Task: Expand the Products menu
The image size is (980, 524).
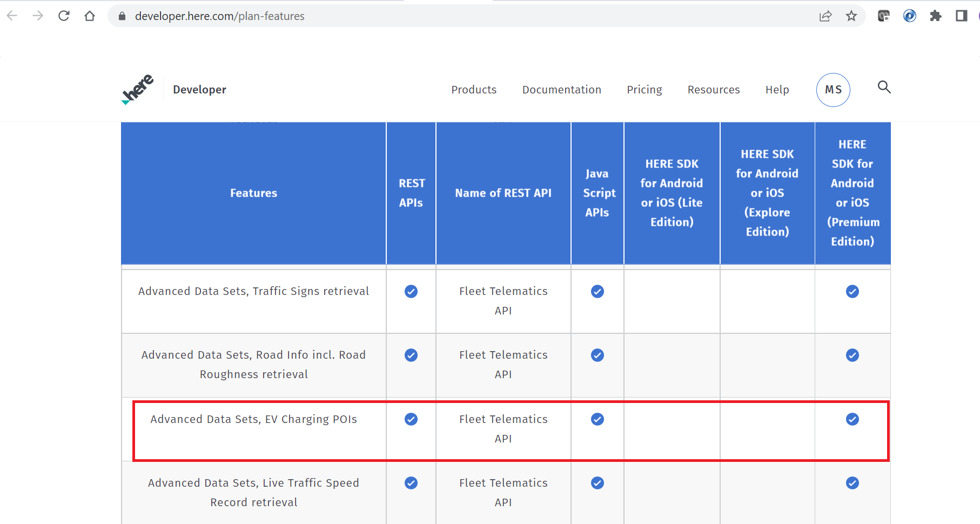Action: pos(474,90)
